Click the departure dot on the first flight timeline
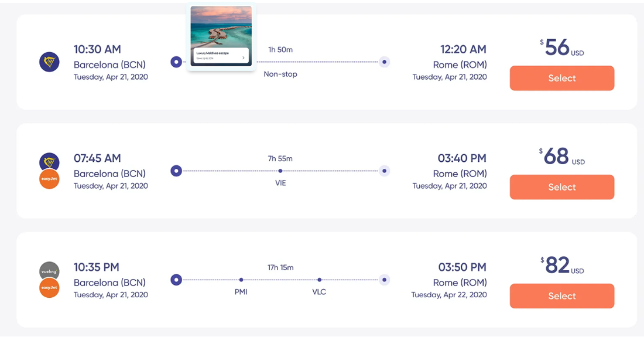 tap(176, 62)
